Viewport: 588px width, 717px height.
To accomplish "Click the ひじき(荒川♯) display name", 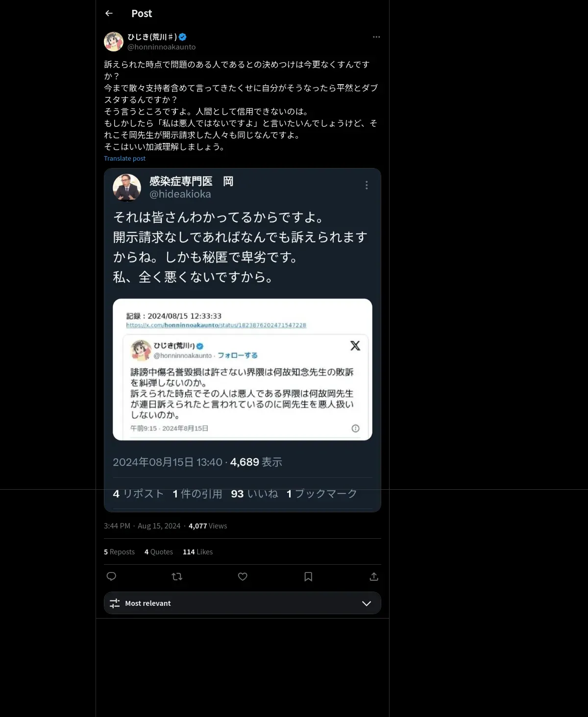I will pos(152,37).
